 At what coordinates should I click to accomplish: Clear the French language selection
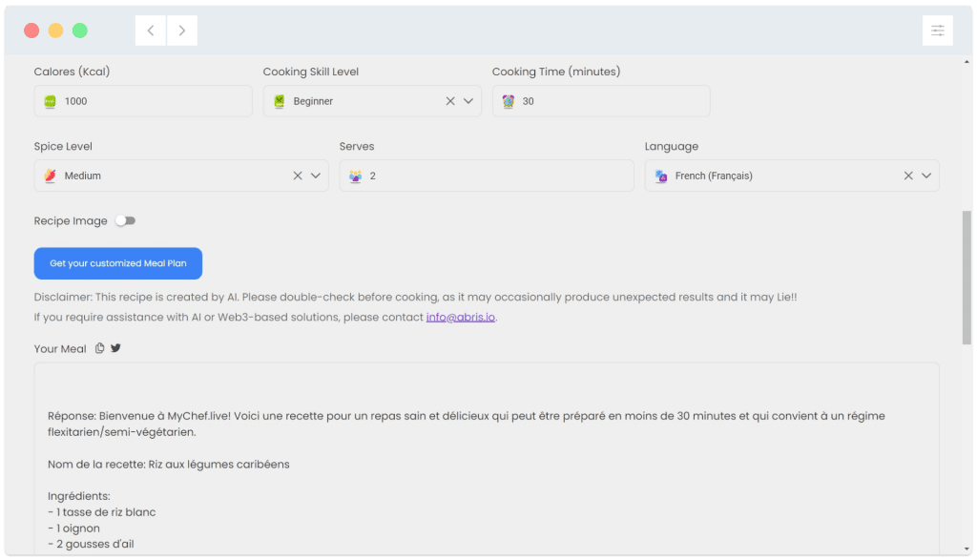coord(908,176)
